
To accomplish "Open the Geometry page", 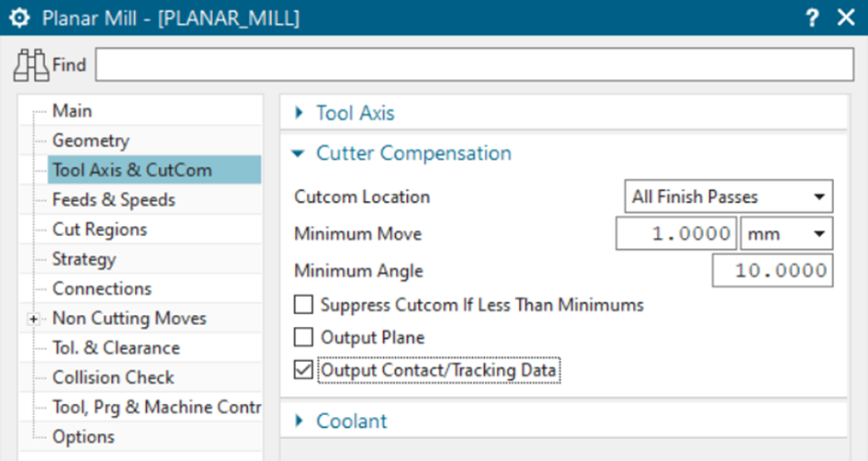I will 90,141.
